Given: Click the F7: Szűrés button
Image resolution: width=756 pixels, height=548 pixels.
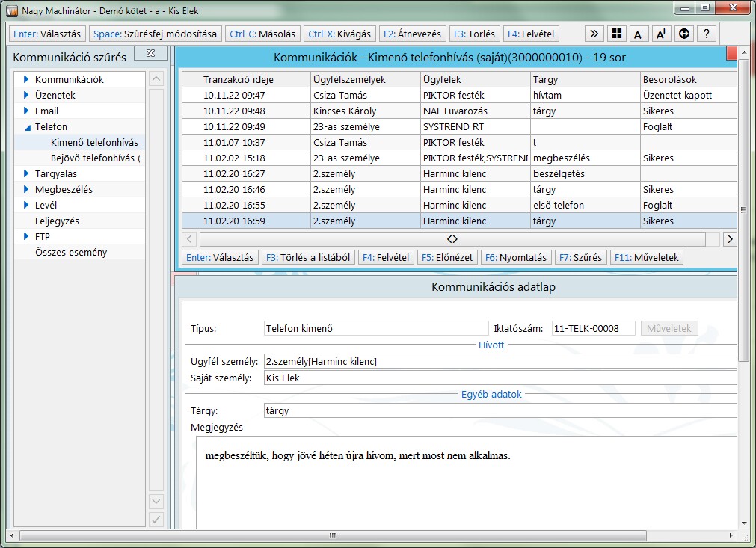Looking at the screenshot, I should (580, 257).
